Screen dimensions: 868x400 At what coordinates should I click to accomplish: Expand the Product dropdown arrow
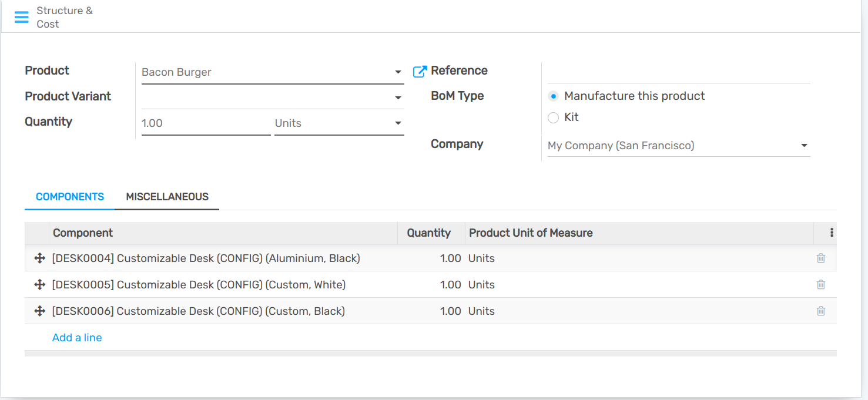click(398, 72)
